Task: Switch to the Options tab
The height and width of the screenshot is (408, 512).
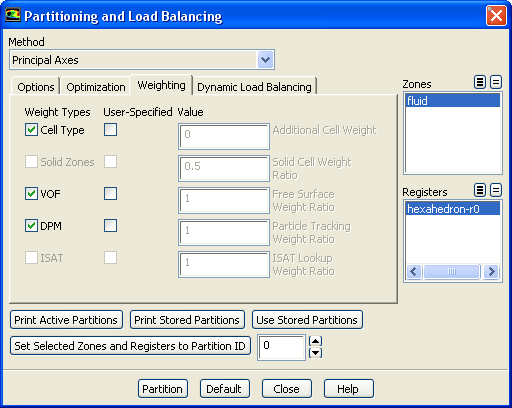Action: (x=36, y=87)
